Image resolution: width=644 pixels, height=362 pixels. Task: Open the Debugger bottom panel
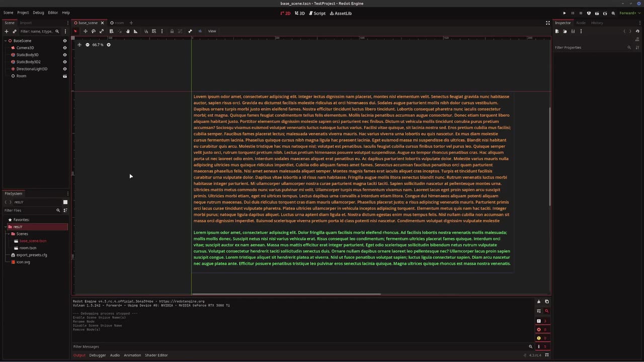[x=98, y=355]
